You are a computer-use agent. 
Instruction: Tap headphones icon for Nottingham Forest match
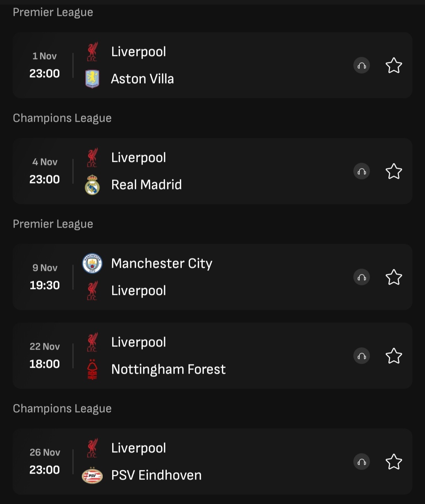pos(362,356)
